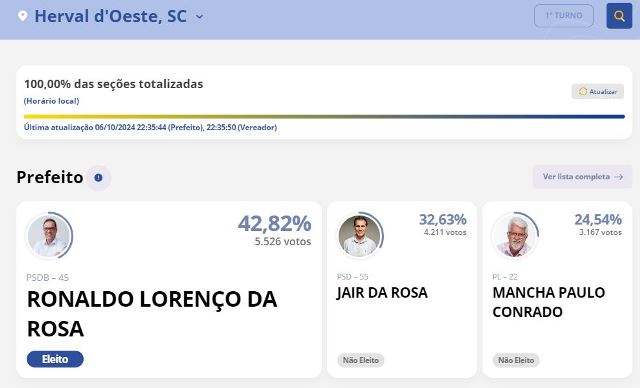Select the 1º Turno round button
The image size is (640, 388).
pos(564,16)
